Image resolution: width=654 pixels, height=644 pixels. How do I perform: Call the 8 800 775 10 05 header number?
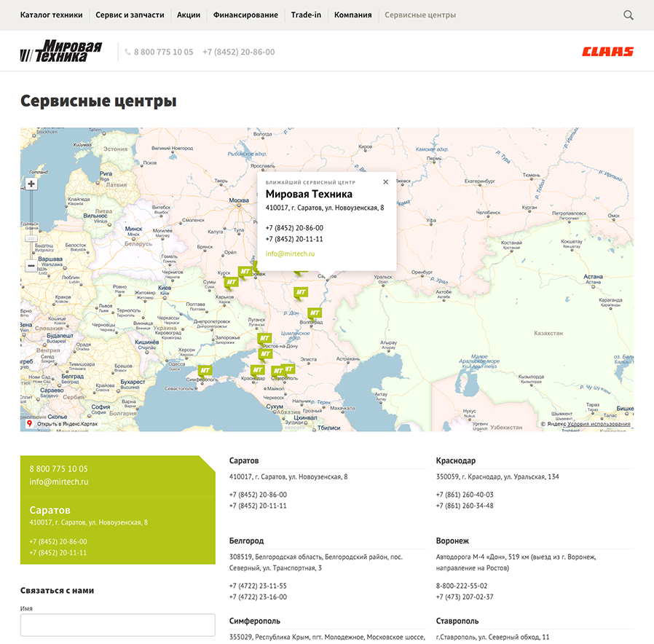pos(163,52)
